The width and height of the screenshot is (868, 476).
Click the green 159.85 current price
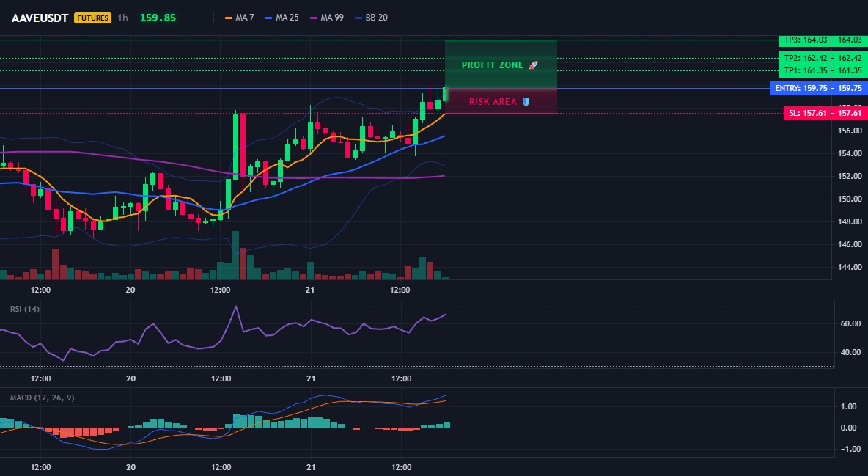(x=158, y=18)
